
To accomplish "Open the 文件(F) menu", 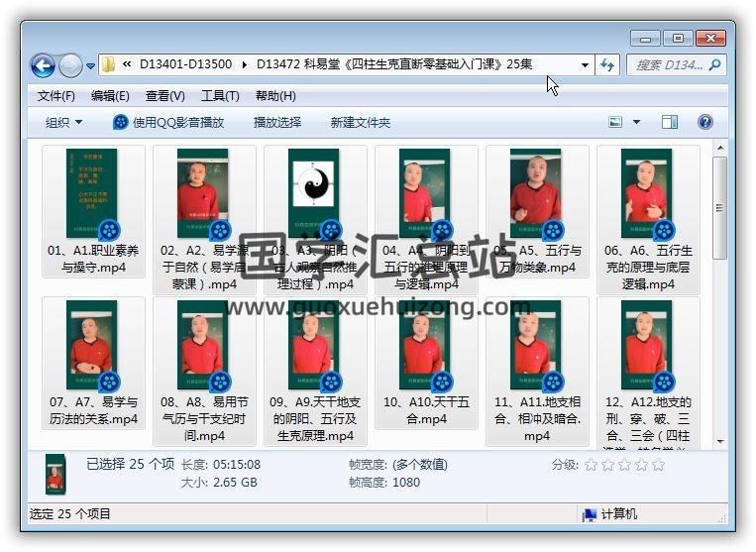I will (55, 96).
